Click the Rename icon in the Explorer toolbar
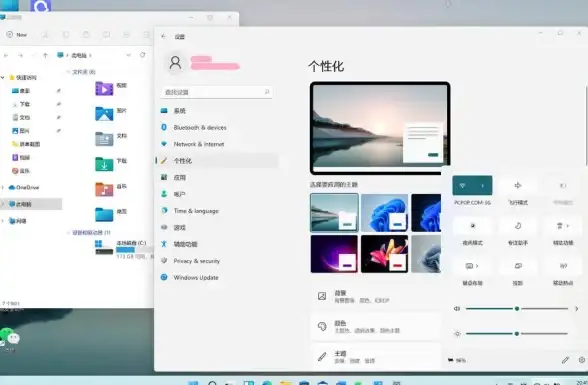Image resolution: width=588 pixels, height=385 pixels. click(106, 34)
